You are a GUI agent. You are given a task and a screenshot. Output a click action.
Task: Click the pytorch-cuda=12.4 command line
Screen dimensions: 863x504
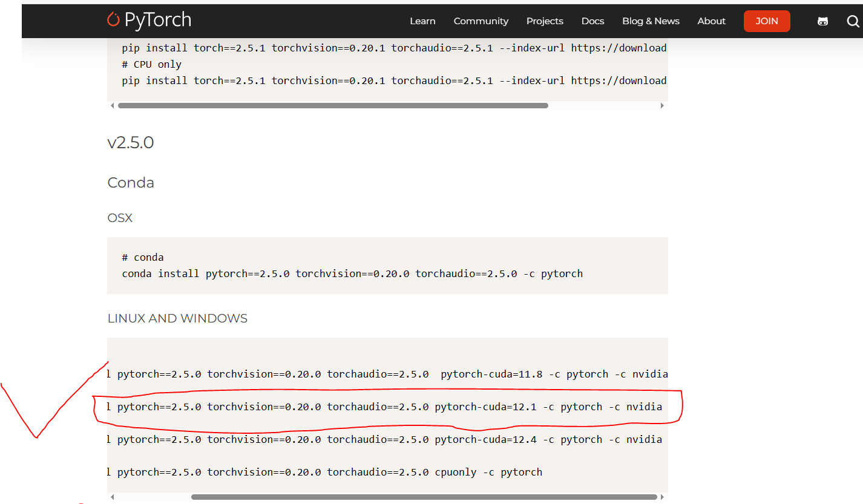[384, 439]
